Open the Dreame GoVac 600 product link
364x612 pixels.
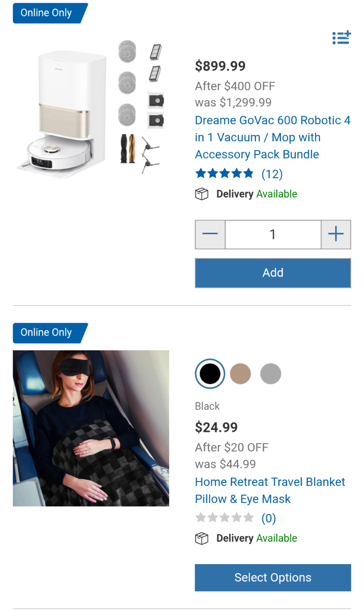273,137
